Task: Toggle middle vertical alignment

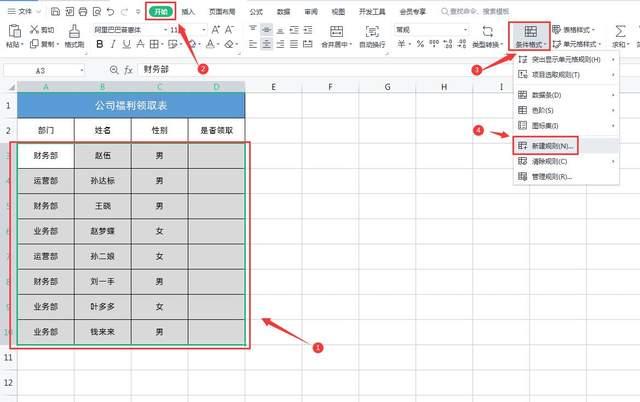Action: [x=267, y=29]
